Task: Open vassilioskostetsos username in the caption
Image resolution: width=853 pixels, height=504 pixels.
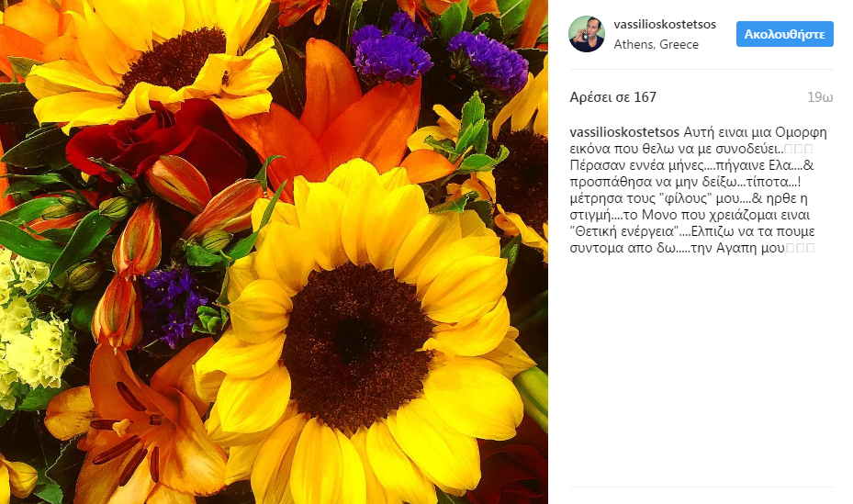Action: pos(624,132)
